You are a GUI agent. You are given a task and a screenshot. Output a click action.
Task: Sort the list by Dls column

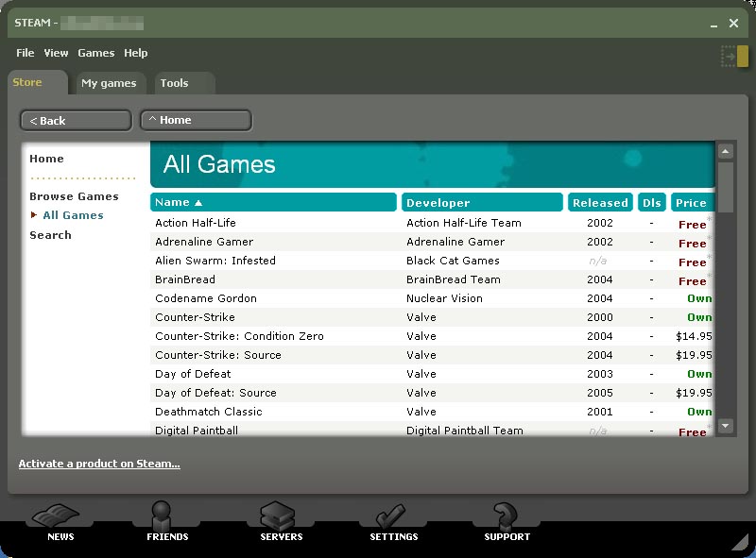[652, 202]
